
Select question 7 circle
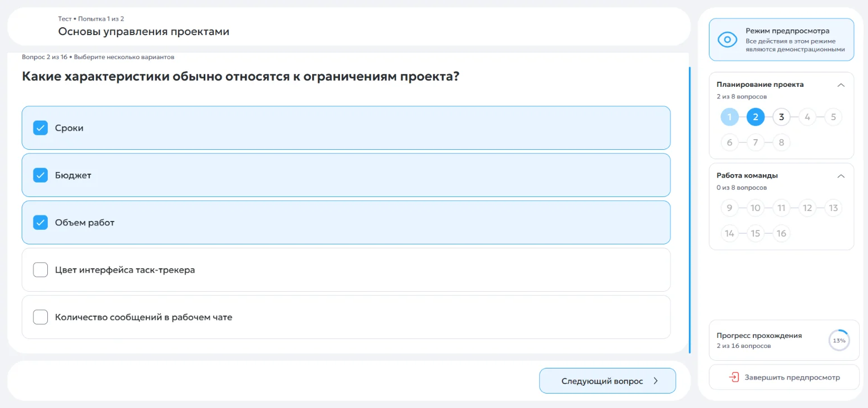pyautogui.click(x=756, y=142)
